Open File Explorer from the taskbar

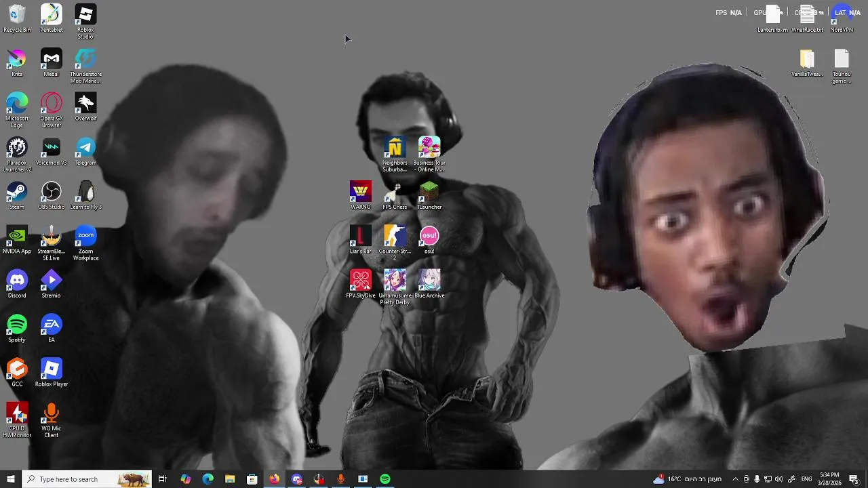230,479
